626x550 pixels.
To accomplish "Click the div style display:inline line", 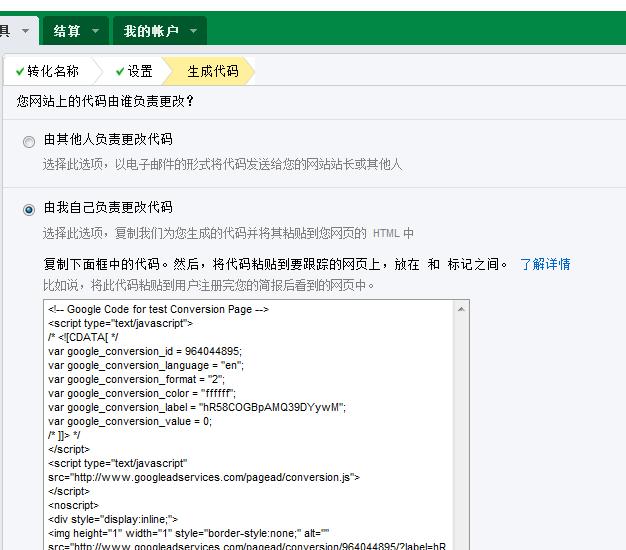I will point(113,519).
